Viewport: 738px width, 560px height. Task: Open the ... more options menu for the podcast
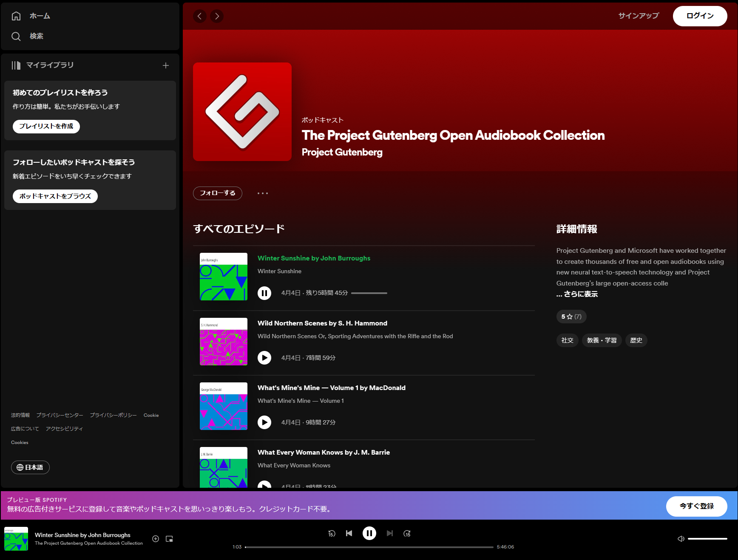262,193
